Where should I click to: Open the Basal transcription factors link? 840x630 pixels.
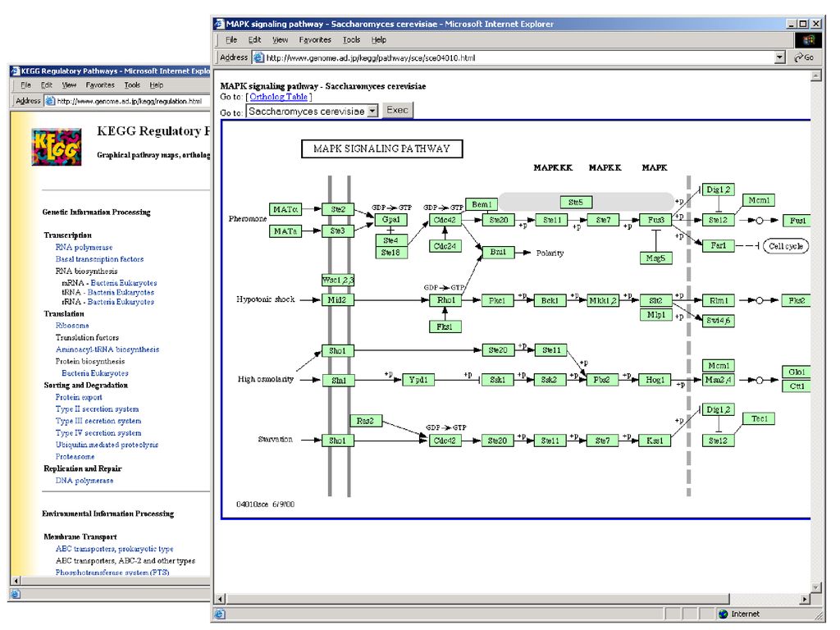pyautogui.click(x=99, y=259)
